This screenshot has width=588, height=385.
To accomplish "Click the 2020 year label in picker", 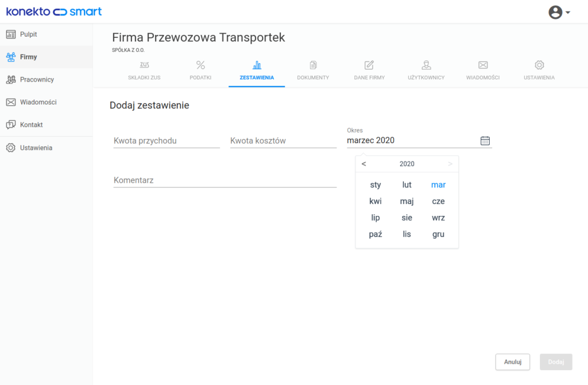I will (x=407, y=164).
